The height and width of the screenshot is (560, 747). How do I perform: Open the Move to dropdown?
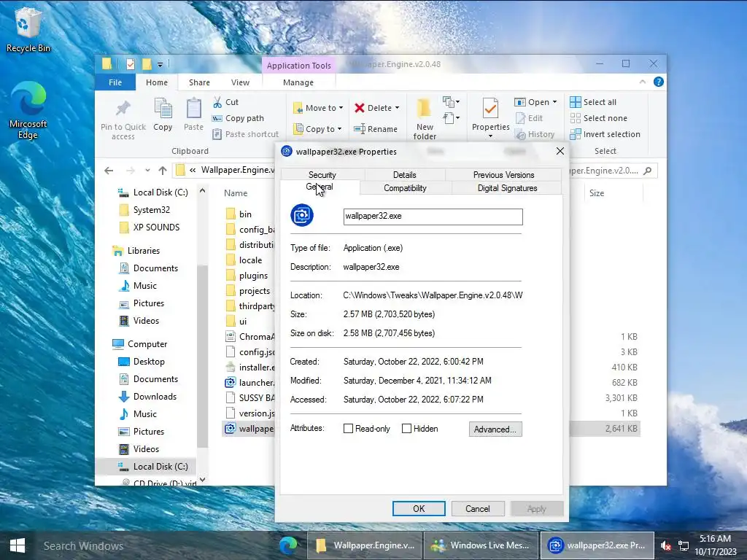318,108
